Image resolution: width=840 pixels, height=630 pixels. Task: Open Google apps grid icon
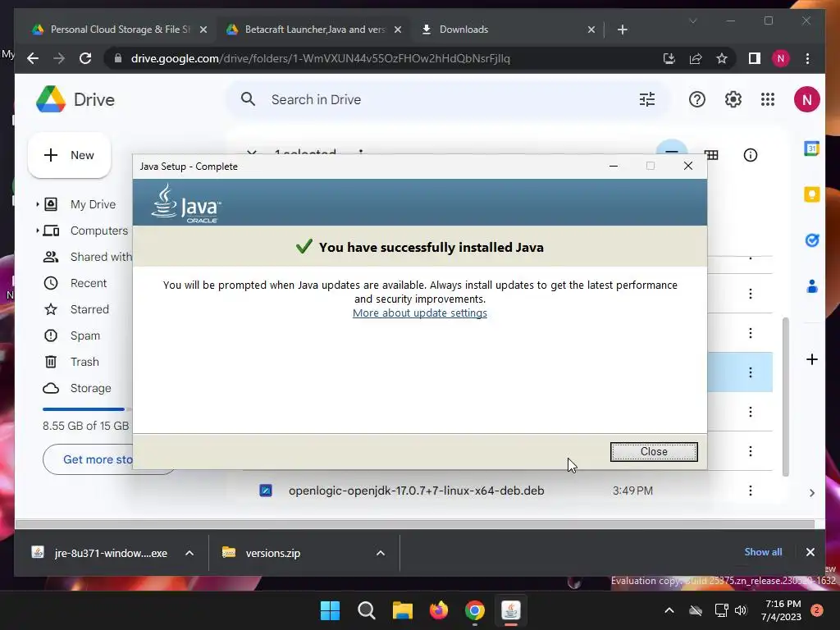[x=768, y=99]
